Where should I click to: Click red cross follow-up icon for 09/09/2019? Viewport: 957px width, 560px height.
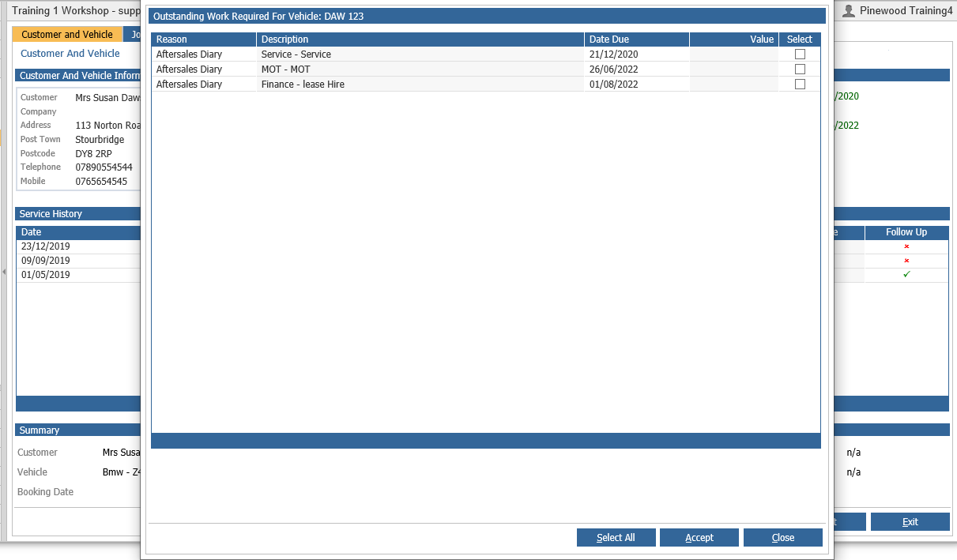pos(906,261)
